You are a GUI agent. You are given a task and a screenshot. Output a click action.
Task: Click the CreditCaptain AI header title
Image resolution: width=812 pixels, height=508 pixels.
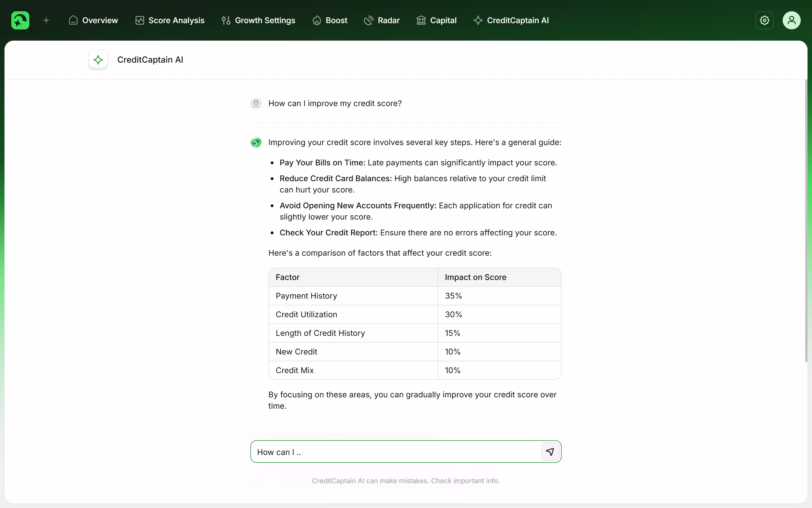click(150, 60)
